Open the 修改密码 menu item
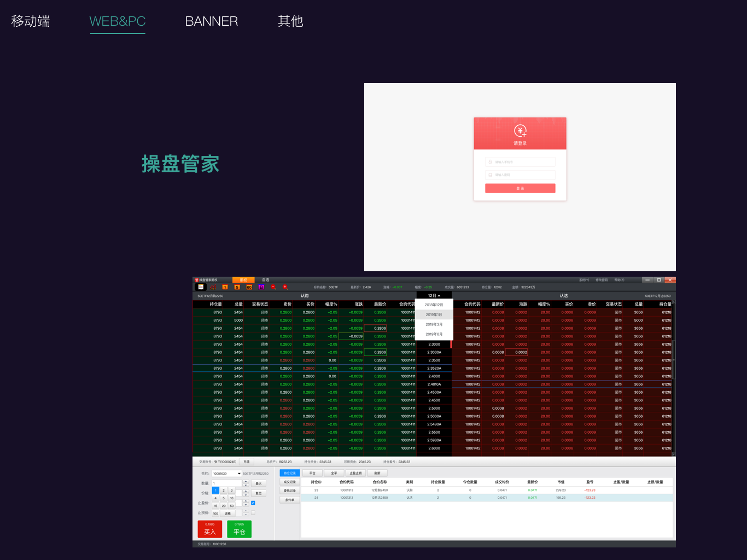The width and height of the screenshot is (747, 560). click(602, 280)
